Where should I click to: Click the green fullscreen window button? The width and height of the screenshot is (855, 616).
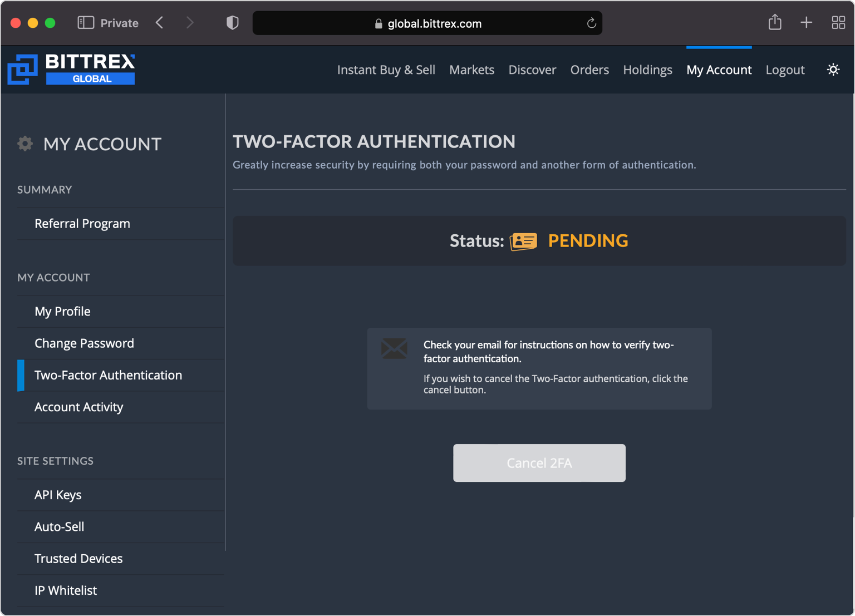click(x=50, y=23)
